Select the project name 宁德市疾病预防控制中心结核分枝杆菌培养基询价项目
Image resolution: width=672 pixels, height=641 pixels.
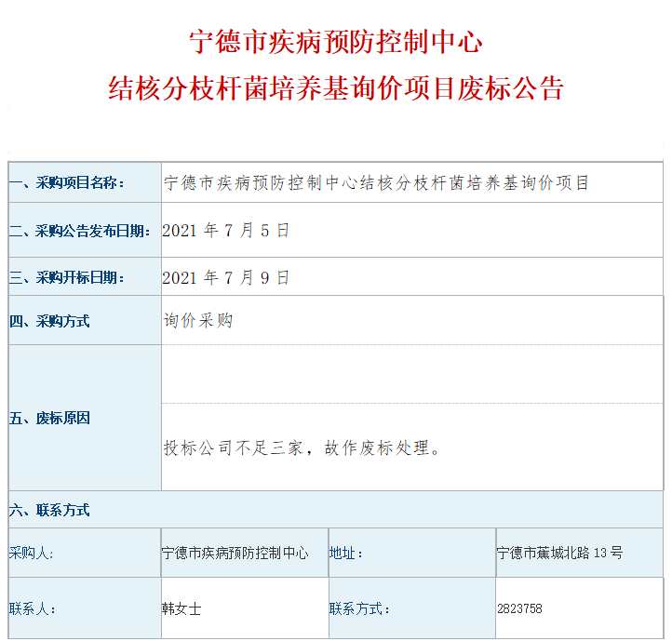(376, 183)
